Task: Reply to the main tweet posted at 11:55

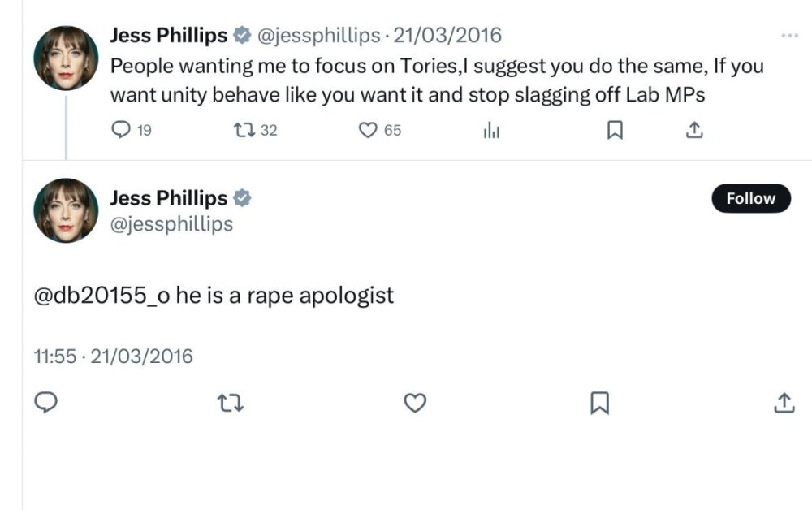Action: (x=47, y=402)
